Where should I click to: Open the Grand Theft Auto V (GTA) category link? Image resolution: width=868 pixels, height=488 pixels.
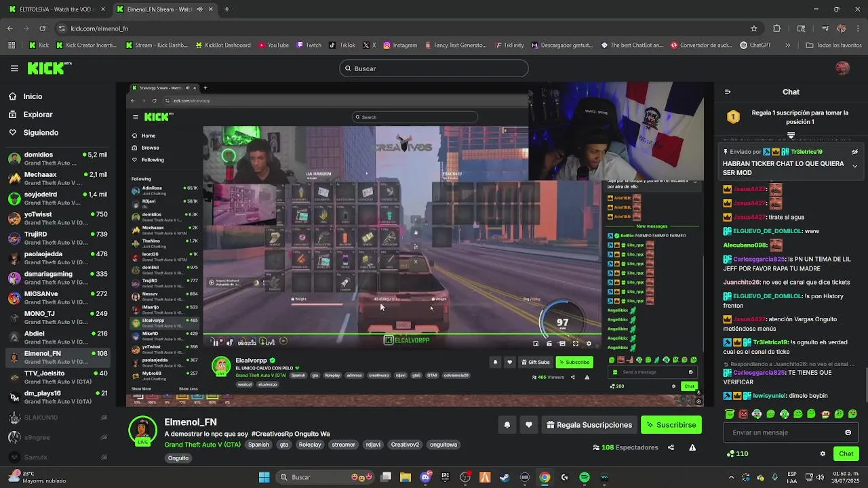(x=202, y=445)
